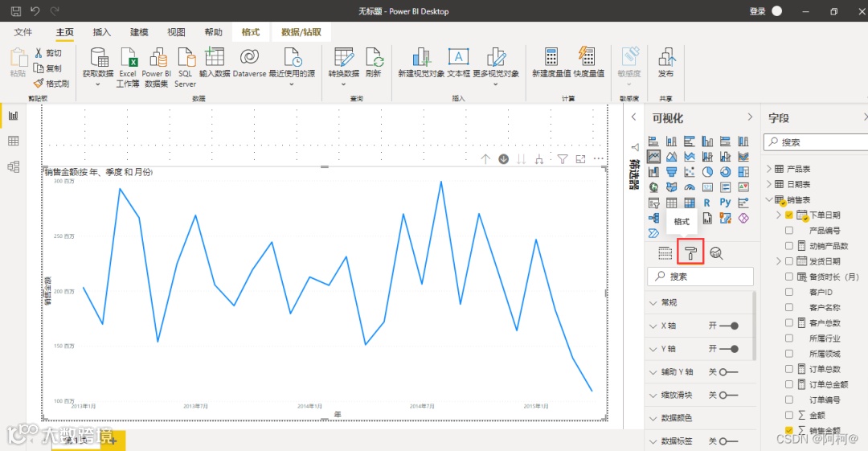
Task: Choose the donut chart visual
Action: [x=725, y=172]
